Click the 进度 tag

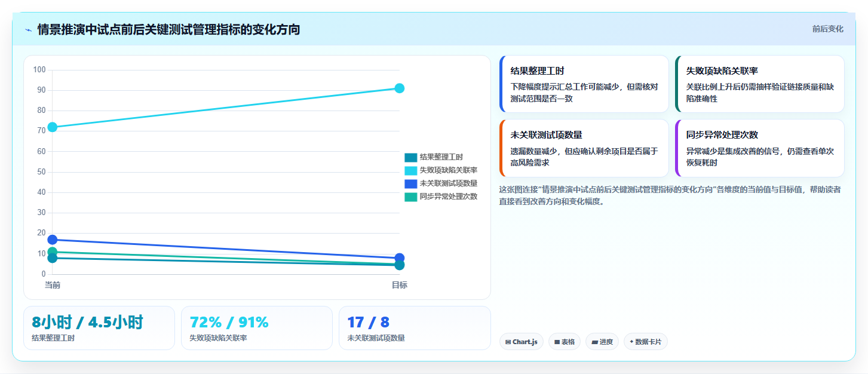[602, 342]
